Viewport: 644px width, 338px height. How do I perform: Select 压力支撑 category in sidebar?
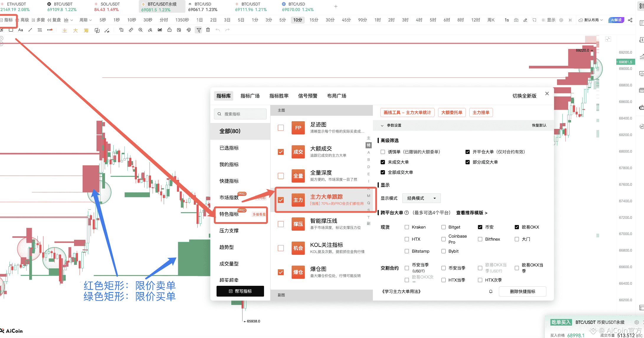coord(229,231)
